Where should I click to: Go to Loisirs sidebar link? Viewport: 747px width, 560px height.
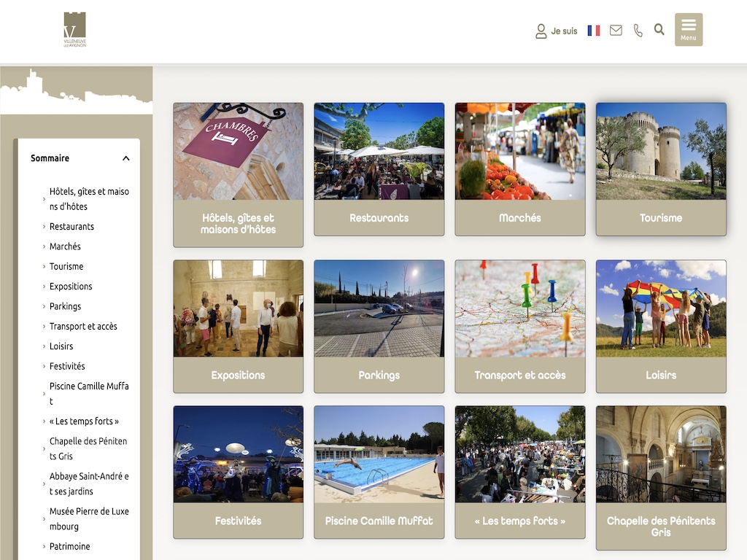tap(61, 346)
